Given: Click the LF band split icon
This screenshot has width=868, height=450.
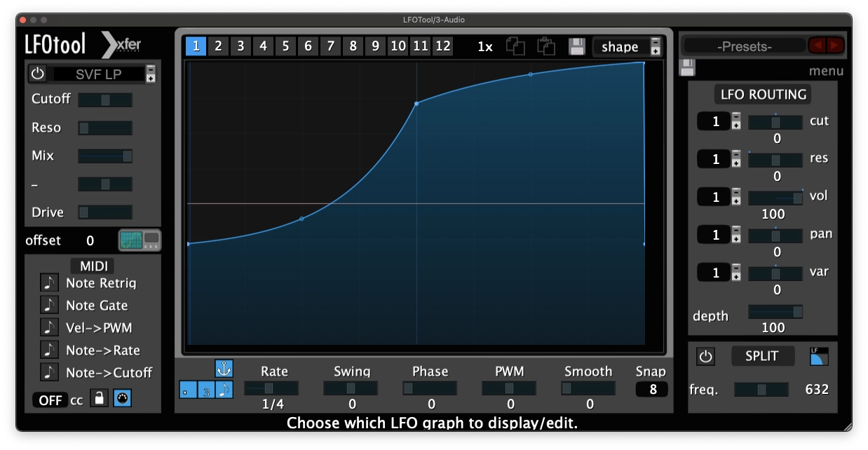Looking at the screenshot, I should (x=819, y=356).
